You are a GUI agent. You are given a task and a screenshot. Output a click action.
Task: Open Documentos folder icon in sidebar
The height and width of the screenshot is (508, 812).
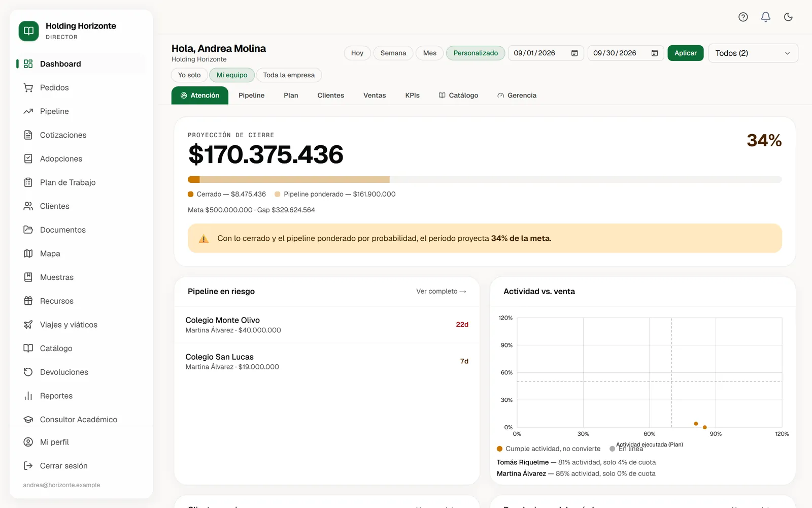click(x=28, y=230)
